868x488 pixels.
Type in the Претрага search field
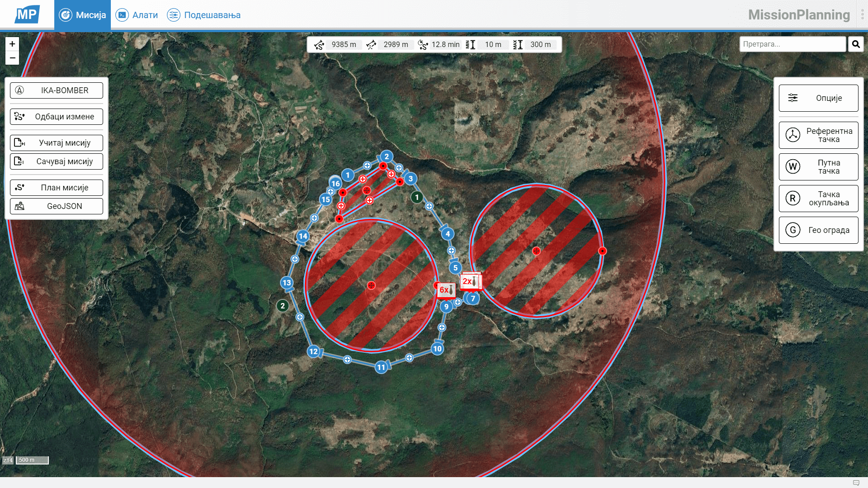click(x=792, y=44)
